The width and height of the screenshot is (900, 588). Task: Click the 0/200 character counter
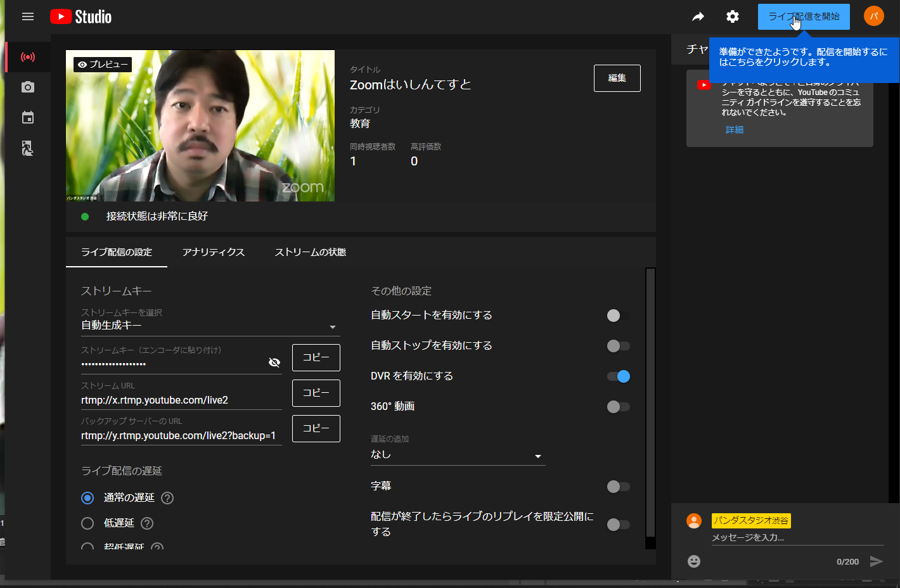[847, 562]
